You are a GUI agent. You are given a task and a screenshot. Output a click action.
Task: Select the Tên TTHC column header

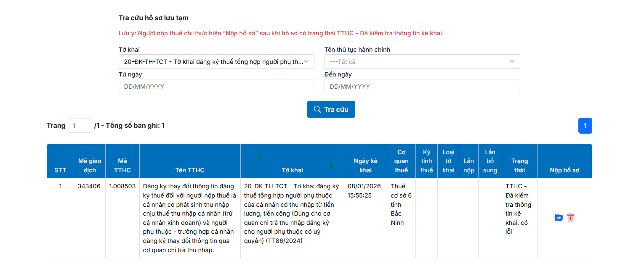(190, 170)
